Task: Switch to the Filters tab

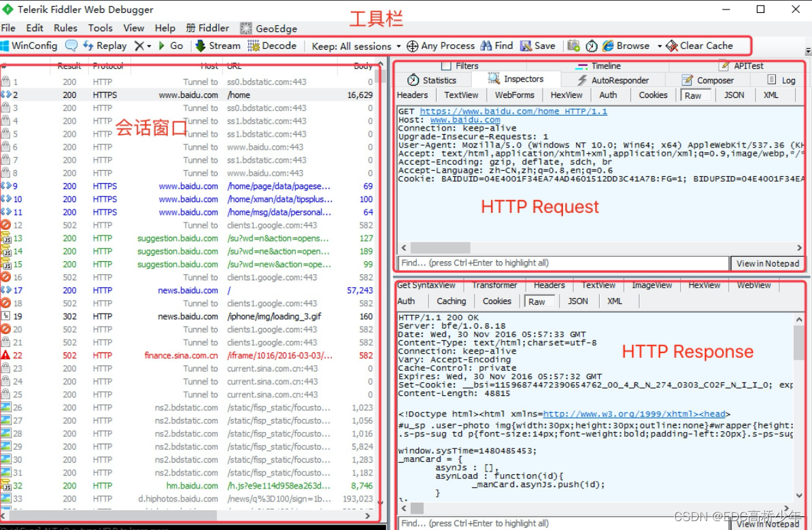Action: (x=460, y=66)
